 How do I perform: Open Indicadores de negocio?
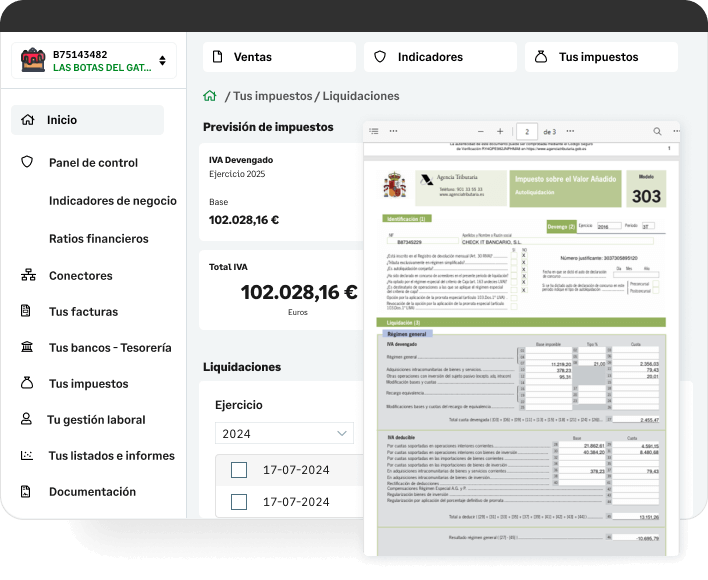coord(112,201)
